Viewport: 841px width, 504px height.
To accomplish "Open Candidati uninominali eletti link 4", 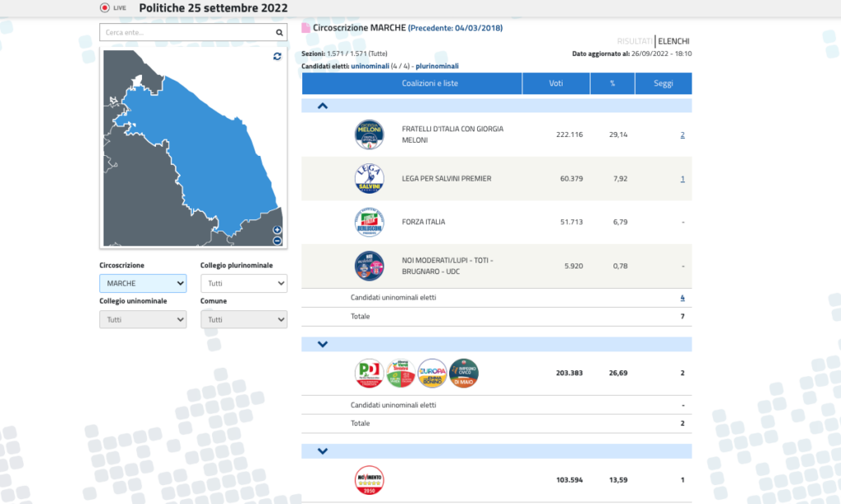I will click(x=682, y=298).
